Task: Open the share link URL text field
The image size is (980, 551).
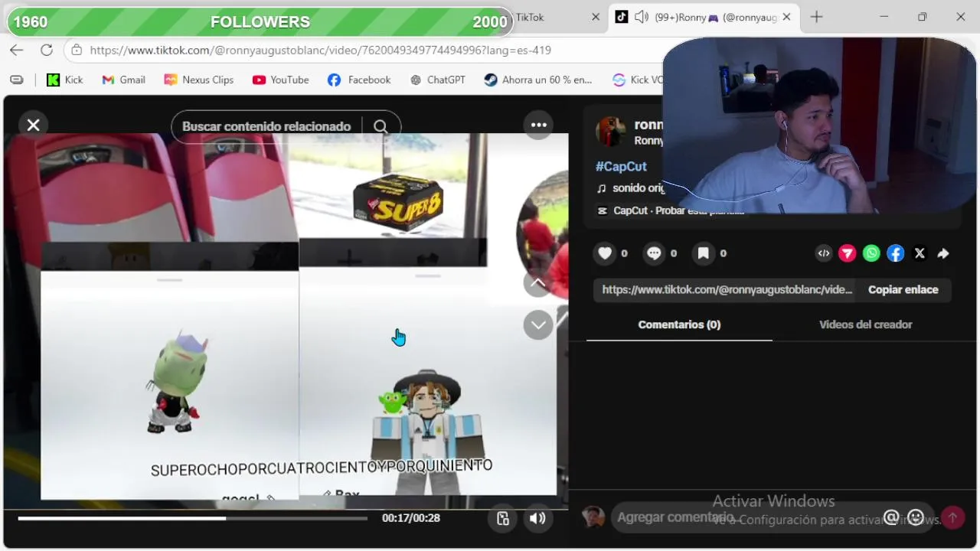Action: click(x=726, y=290)
